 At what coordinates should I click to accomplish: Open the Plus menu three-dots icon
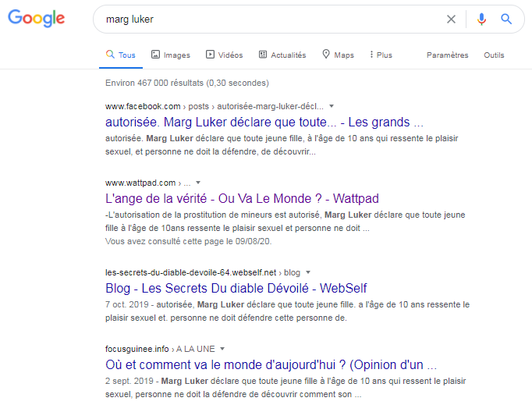tap(371, 55)
